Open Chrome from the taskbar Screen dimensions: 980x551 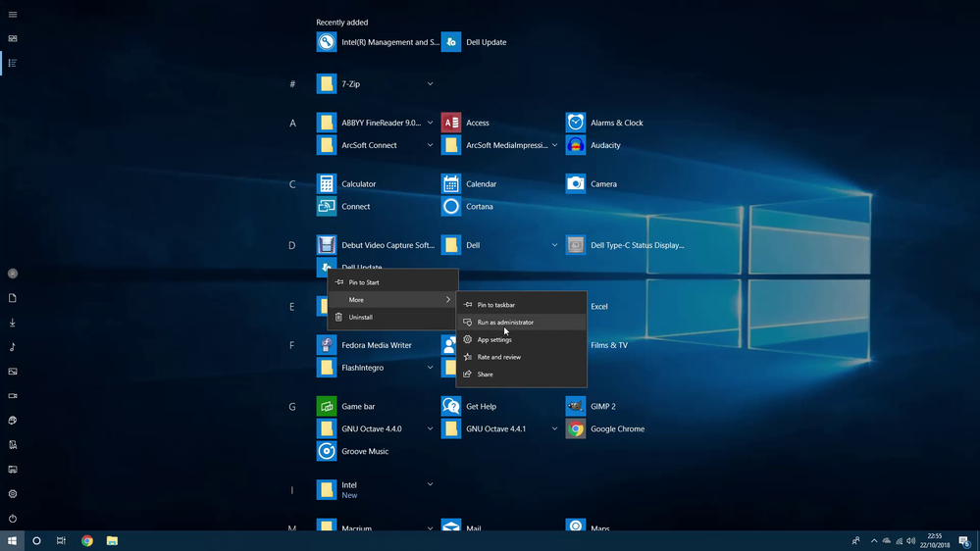point(87,541)
